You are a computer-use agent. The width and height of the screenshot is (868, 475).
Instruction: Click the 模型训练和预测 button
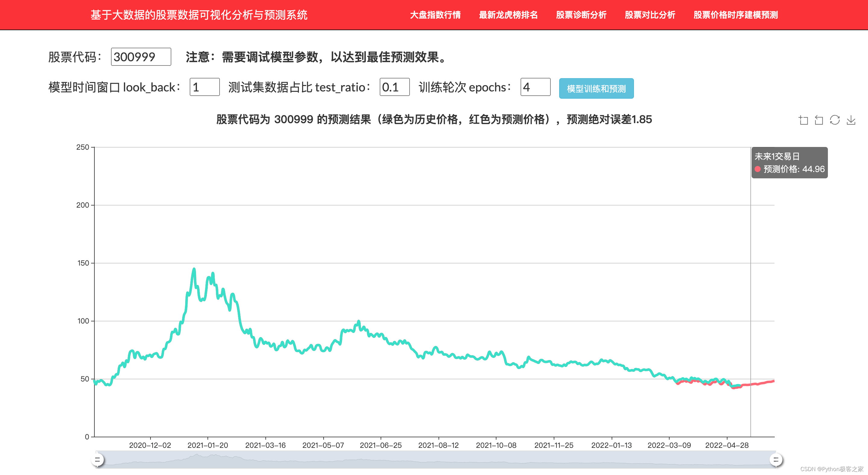click(x=596, y=88)
